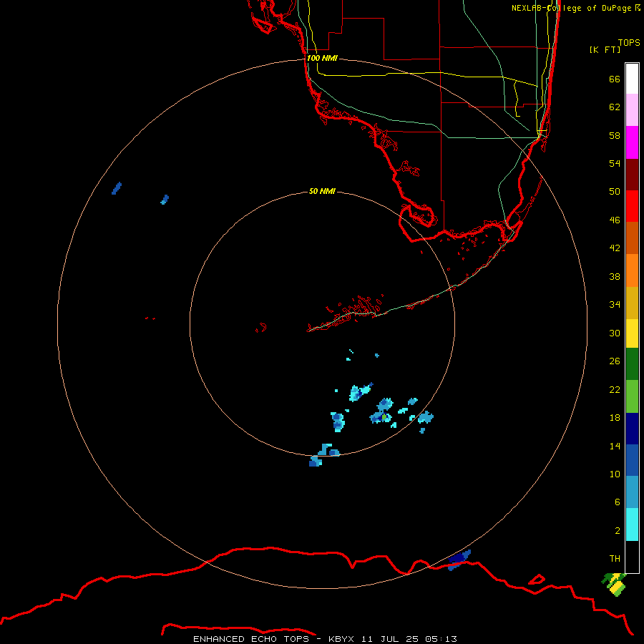Click the gold legend swatch
Screen dimensions: 644x644
pos(632,303)
